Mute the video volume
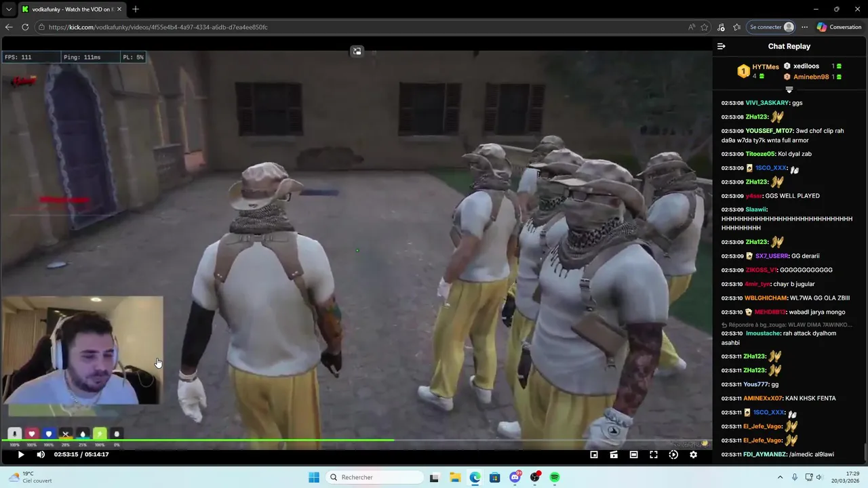This screenshot has height=488, width=868. pos(41,455)
